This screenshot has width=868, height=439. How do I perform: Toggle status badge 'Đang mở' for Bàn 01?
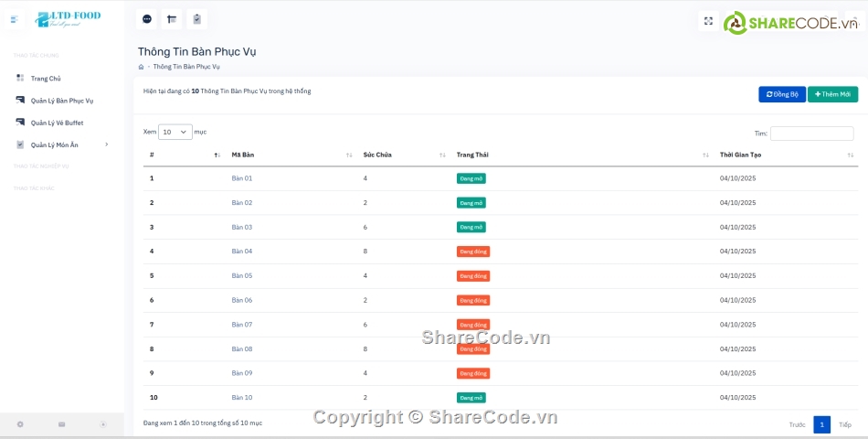(x=471, y=178)
